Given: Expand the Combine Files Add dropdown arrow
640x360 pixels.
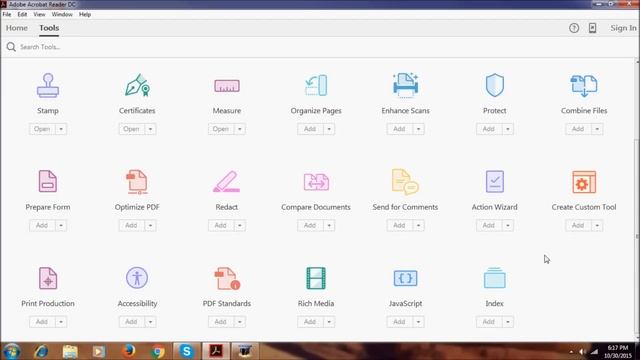Looking at the screenshot, I should [x=597, y=129].
